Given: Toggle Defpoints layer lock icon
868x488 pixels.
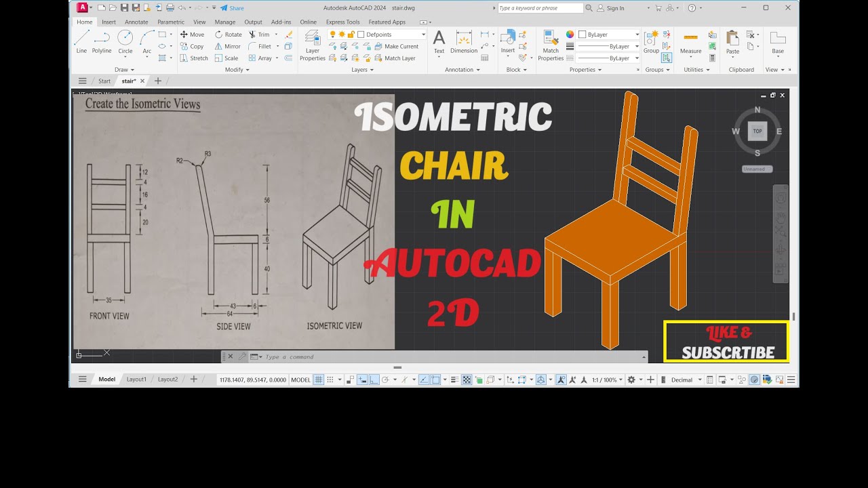Looking at the screenshot, I should (351, 35).
